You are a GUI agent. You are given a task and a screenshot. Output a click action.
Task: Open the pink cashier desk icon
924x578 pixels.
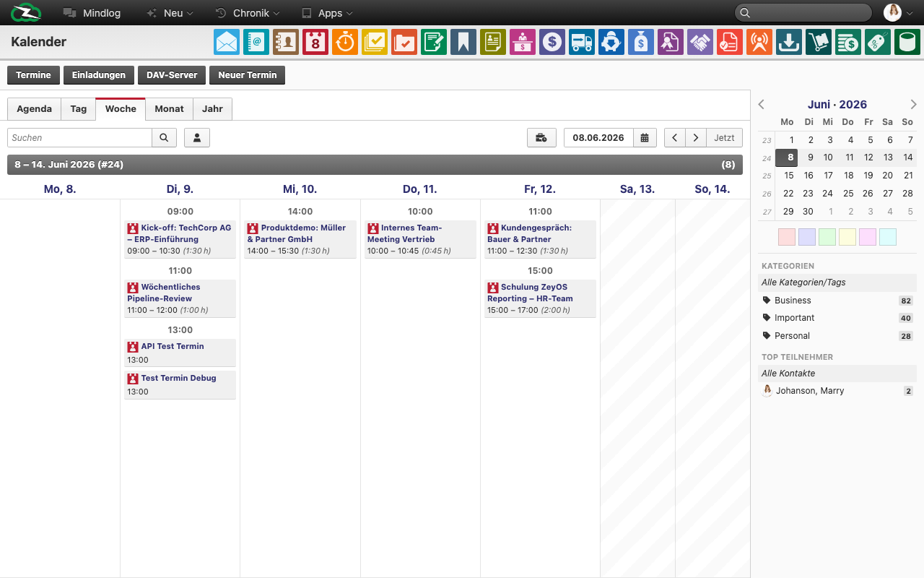click(523, 42)
